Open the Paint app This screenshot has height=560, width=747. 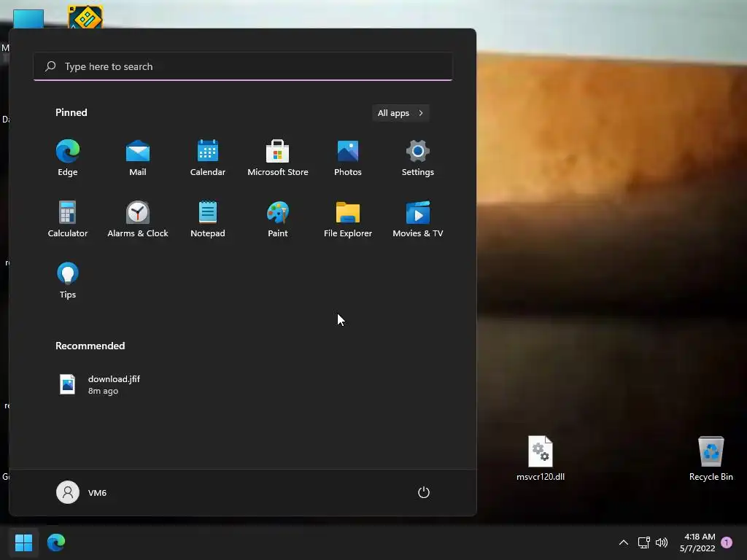(x=278, y=219)
